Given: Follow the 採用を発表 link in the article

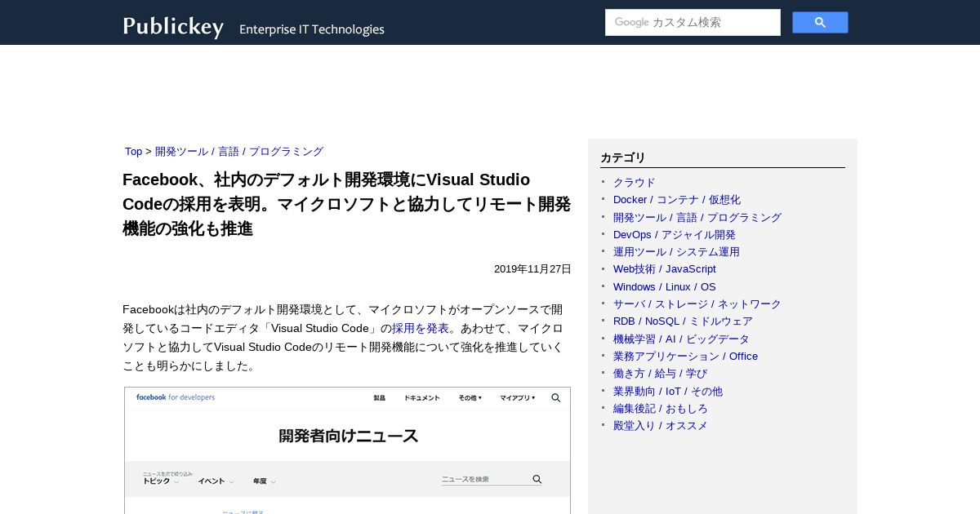Looking at the screenshot, I should (x=421, y=328).
